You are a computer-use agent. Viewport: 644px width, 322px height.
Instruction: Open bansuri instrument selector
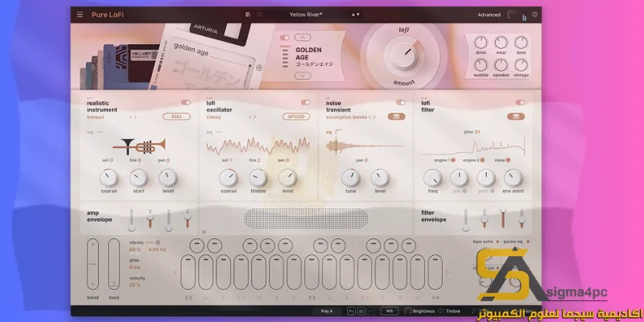pos(96,117)
